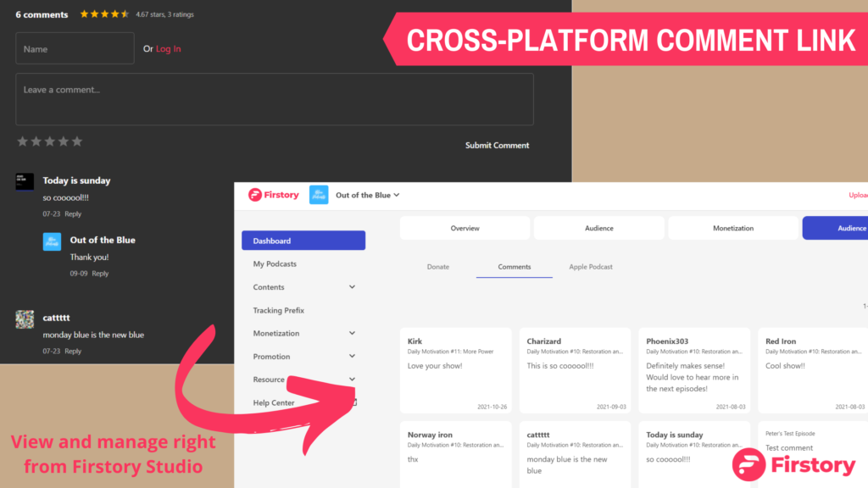Click catttt's pixelated avatar
This screenshot has width=868, height=488.
pyautogui.click(x=25, y=319)
